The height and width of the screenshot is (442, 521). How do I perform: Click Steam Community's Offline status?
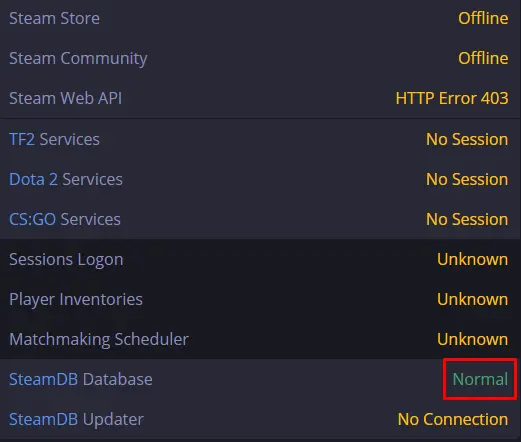coord(483,58)
